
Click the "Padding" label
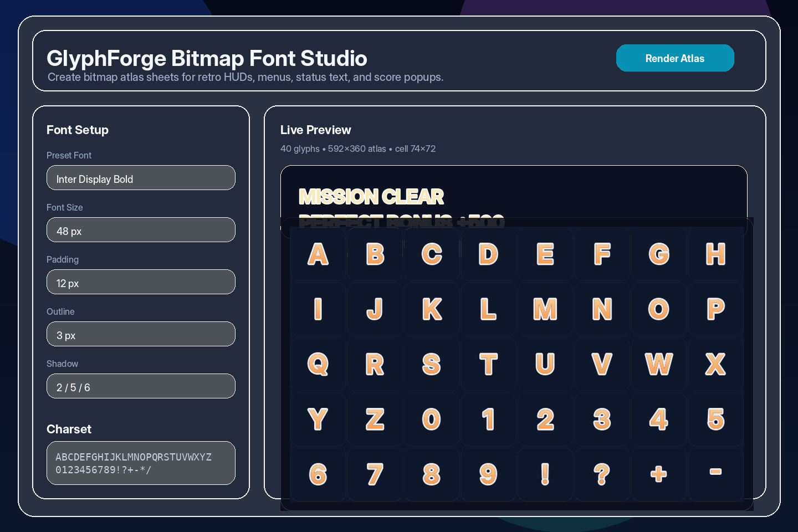63,259
